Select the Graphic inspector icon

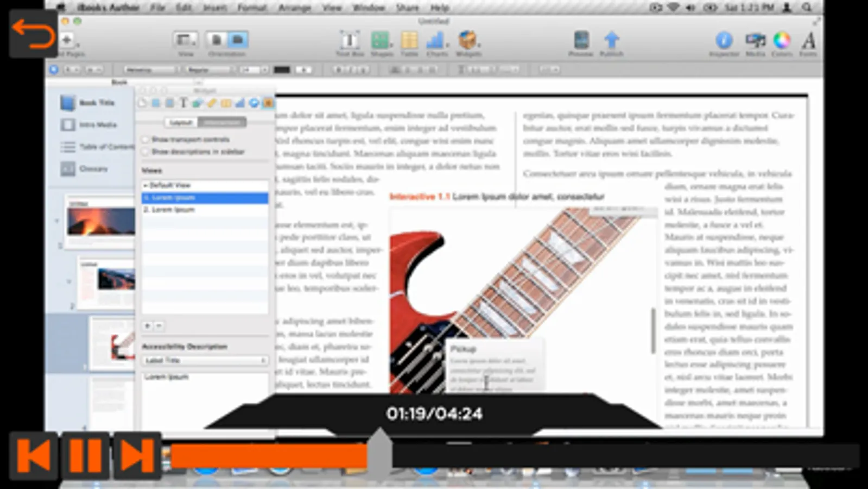(198, 103)
